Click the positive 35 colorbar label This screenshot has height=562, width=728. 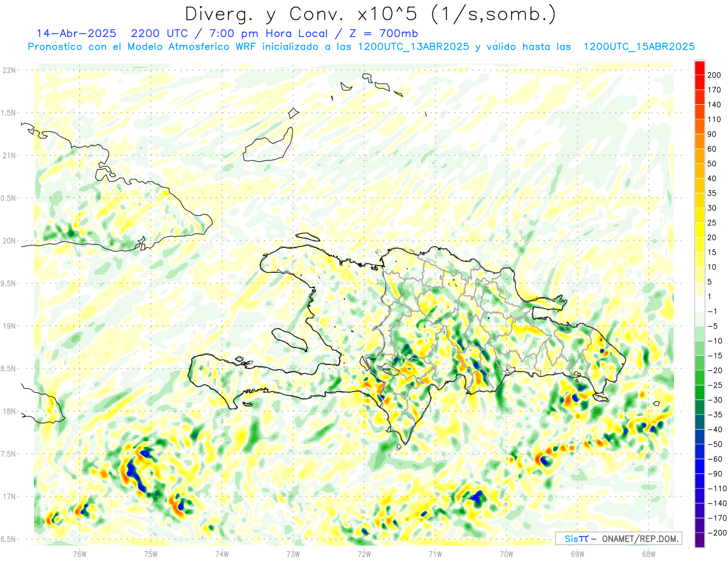pyautogui.click(x=713, y=193)
